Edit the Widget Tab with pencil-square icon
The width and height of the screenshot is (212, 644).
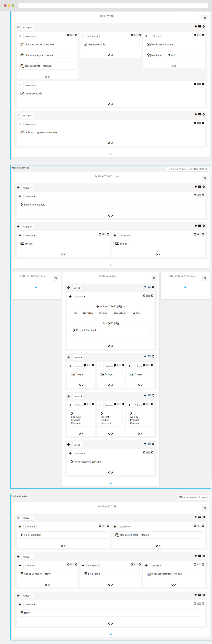point(115,307)
